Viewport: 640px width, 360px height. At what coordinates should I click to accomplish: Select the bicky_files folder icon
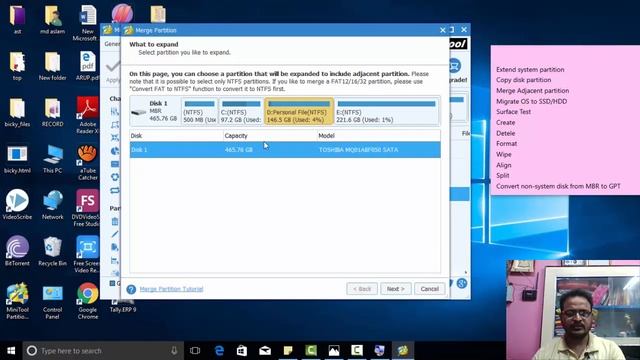[x=17, y=112]
